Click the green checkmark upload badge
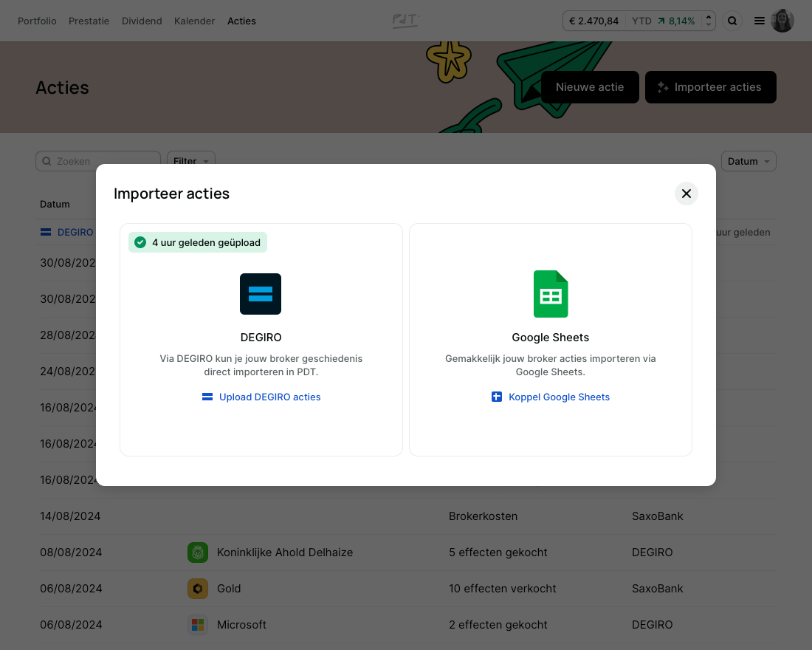 coord(140,242)
